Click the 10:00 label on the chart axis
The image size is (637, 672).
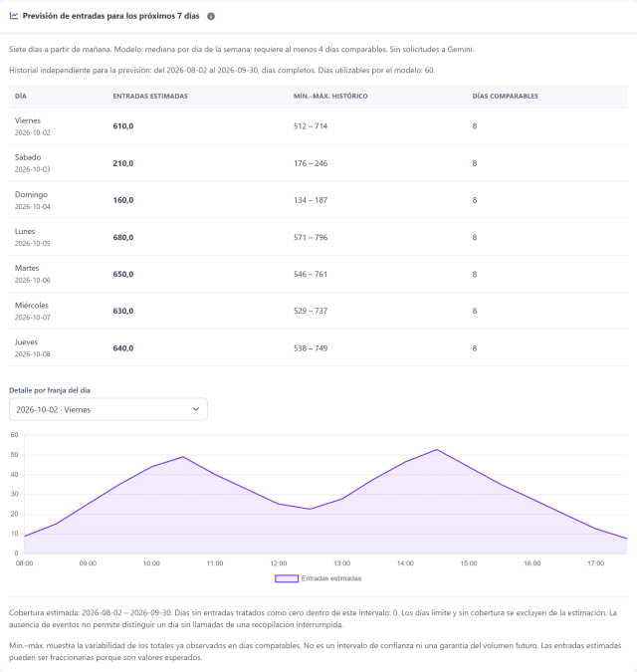pos(151,563)
